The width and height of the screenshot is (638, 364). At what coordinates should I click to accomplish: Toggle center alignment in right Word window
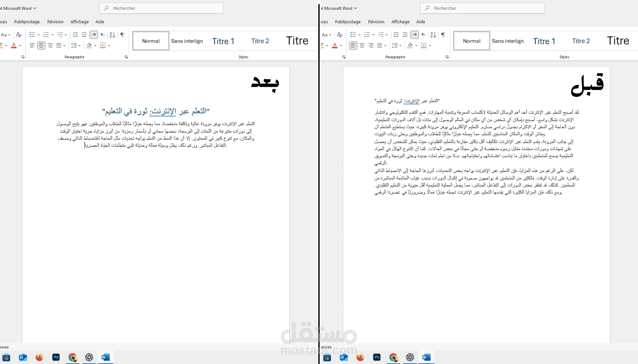362,45
